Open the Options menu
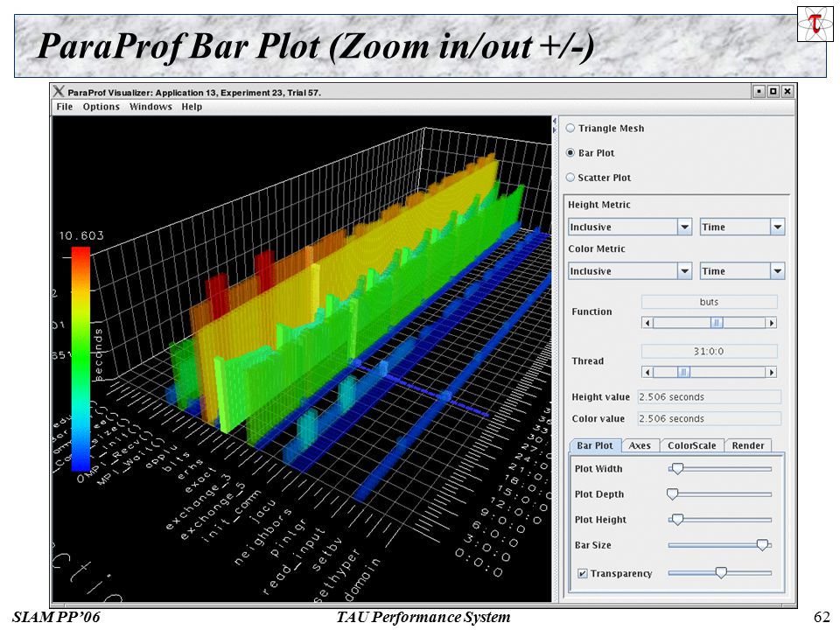The image size is (840, 630). (101, 107)
